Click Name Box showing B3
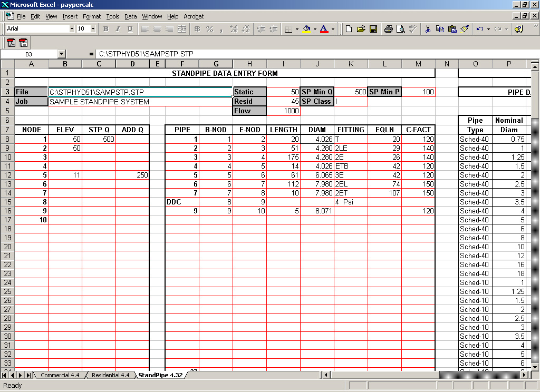Viewport: 540px width, 392px height. [x=30, y=54]
